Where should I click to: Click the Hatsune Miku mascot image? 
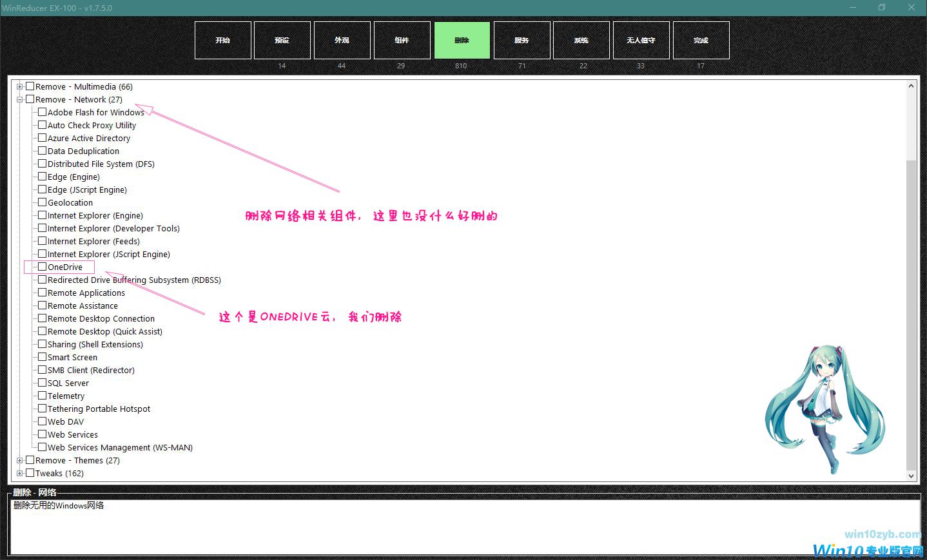pyautogui.click(x=823, y=407)
